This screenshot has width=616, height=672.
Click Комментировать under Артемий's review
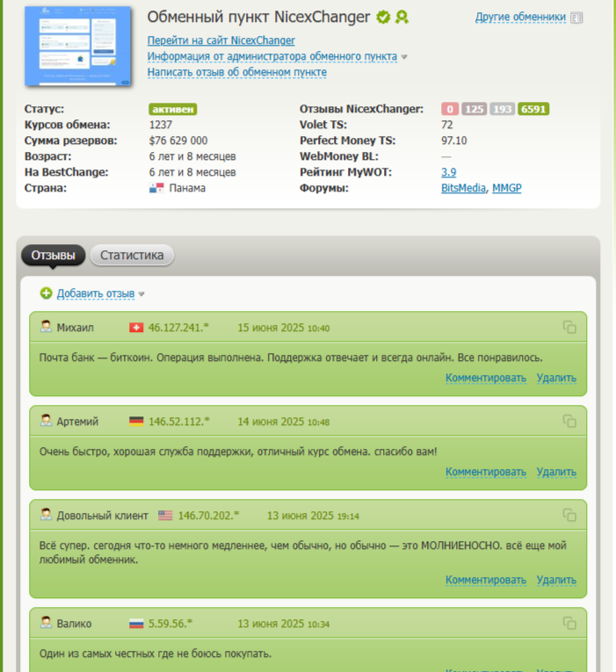pos(486,472)
